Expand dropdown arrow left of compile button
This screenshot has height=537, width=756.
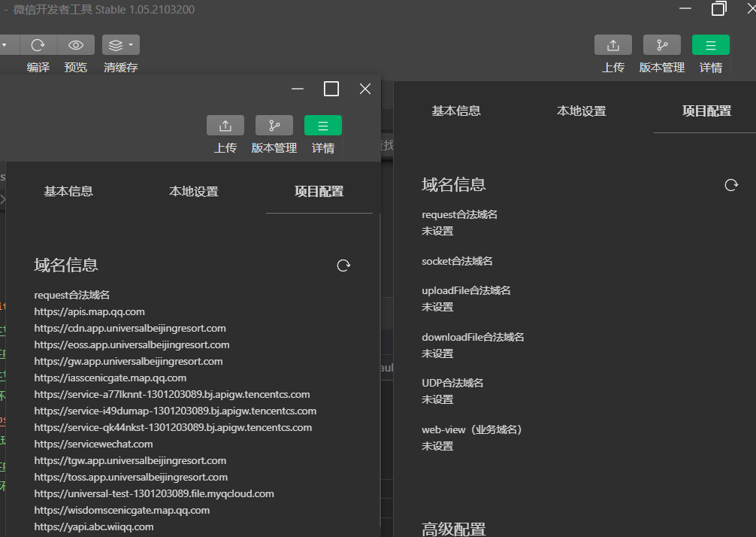pyautogui.click(x=6, y=45)
